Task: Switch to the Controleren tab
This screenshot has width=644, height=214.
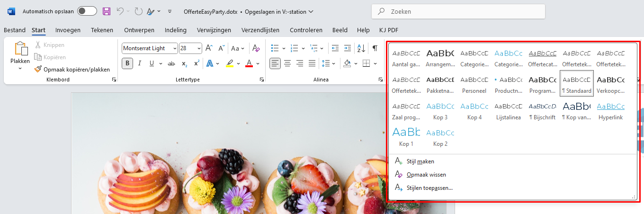Action: coord(306,30)
